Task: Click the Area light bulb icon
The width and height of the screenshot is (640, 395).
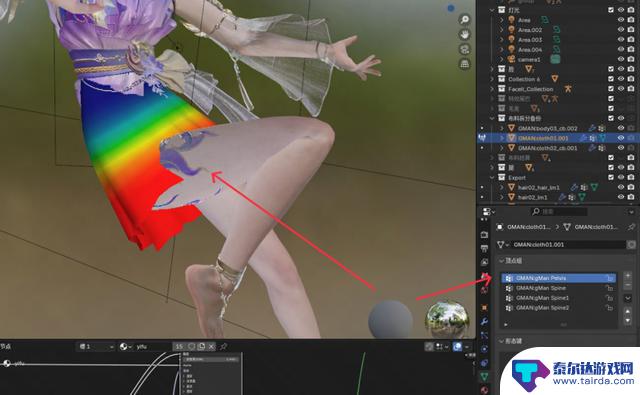Action: point(511,20)
